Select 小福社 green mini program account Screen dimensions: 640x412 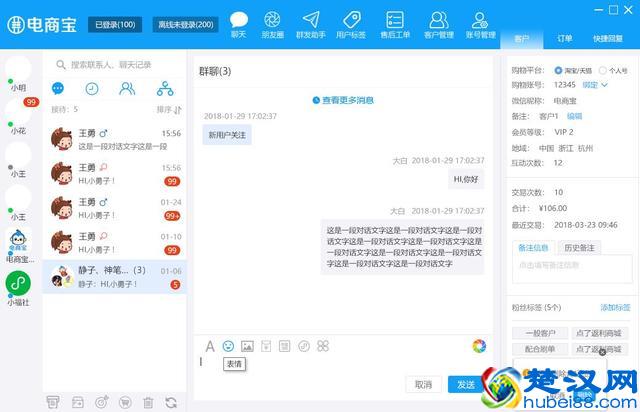pyautogui.click(x=18, y=283)
